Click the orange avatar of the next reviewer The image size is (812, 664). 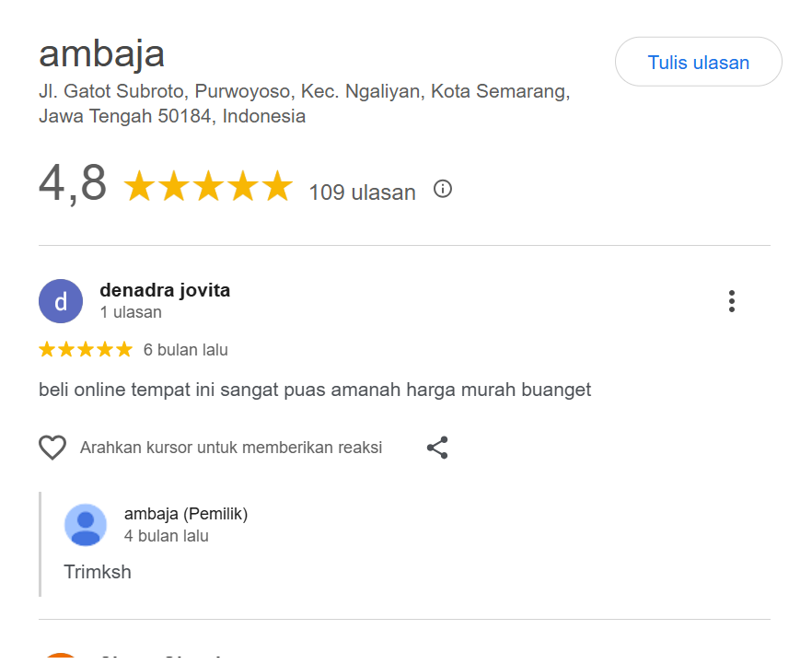click(61, 658)
